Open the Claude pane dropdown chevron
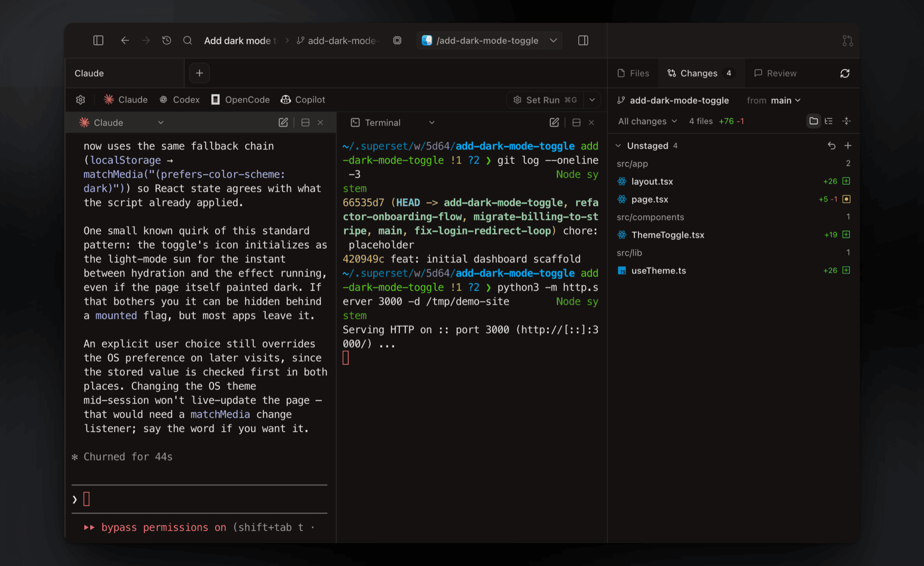 click(160, 123)
